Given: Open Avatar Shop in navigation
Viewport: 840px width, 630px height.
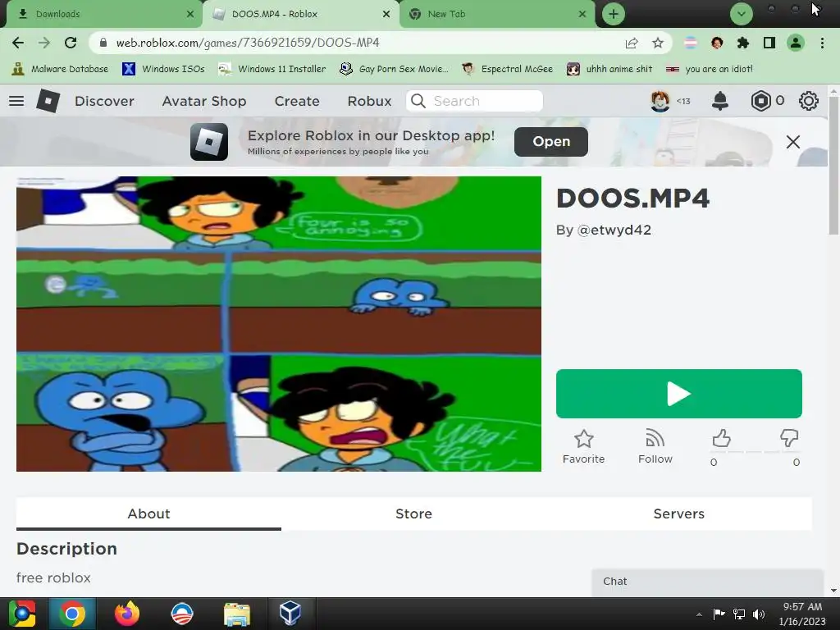Looking at the screenshot, I should click(204, 101).
